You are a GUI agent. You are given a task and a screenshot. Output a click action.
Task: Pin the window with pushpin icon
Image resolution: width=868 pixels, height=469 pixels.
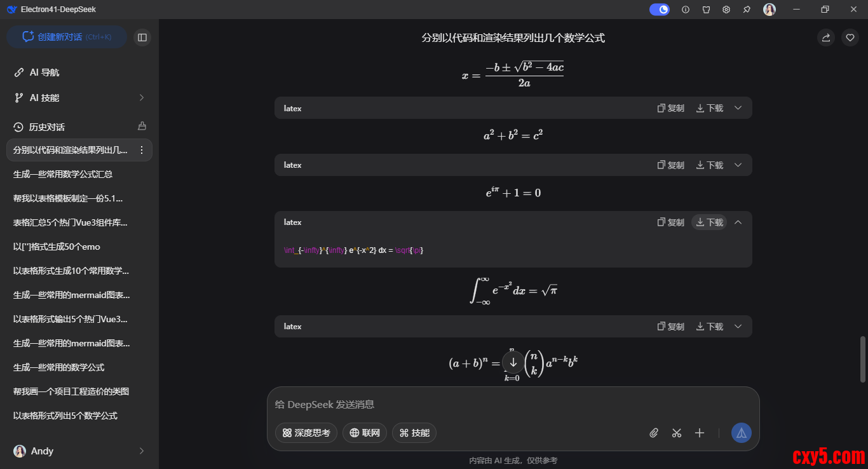coord(747,10)
